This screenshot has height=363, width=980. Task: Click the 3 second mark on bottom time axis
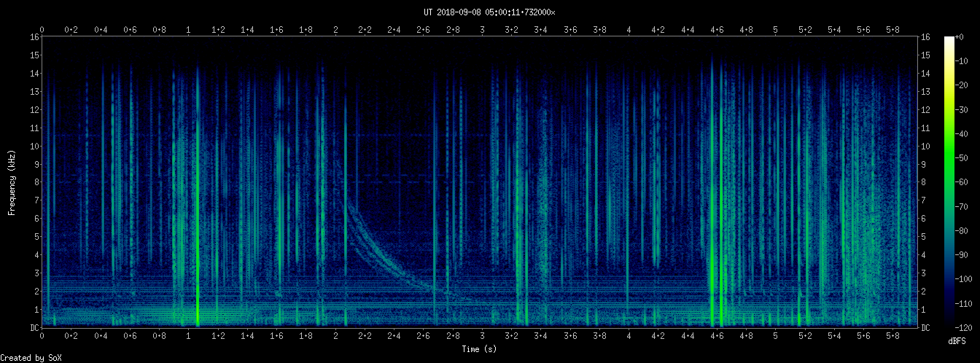(x=482, y=336)
